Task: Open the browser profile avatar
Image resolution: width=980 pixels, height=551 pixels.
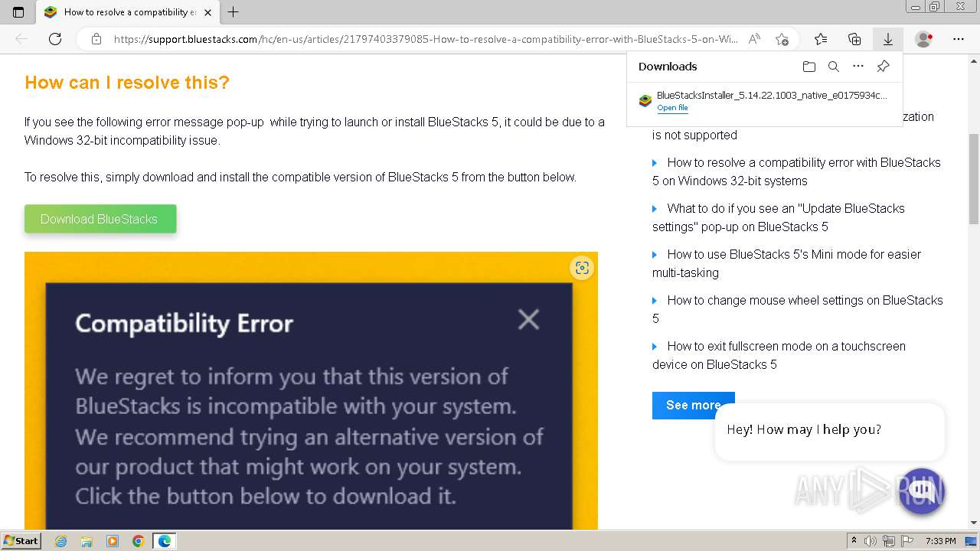Action: point(924,39)
